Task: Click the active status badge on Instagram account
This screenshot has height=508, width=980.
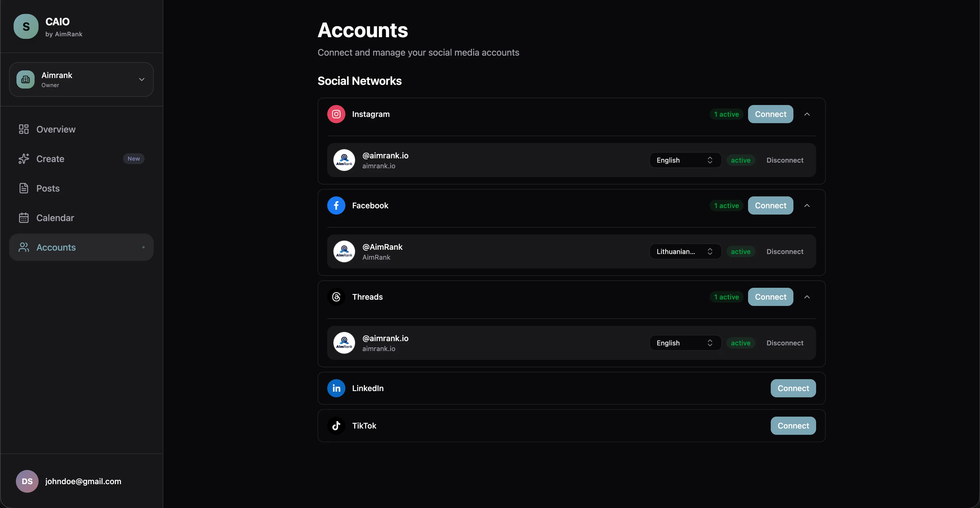Action: 740,160
